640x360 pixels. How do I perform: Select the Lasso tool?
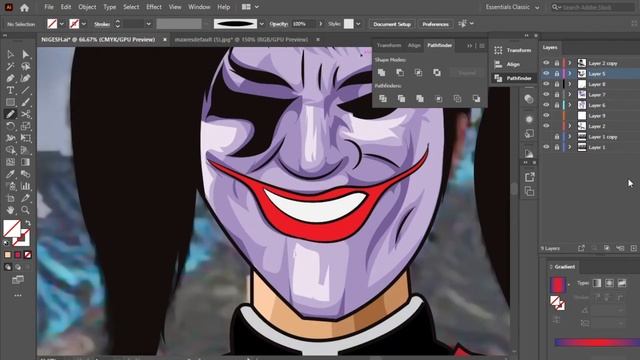tap(25, 66)
